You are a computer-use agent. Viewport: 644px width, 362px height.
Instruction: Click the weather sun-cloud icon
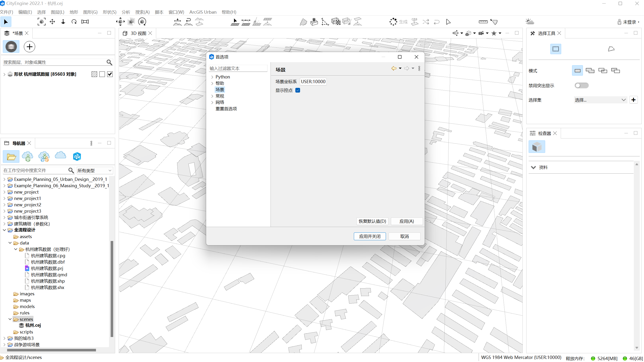[x=530, y=22]
